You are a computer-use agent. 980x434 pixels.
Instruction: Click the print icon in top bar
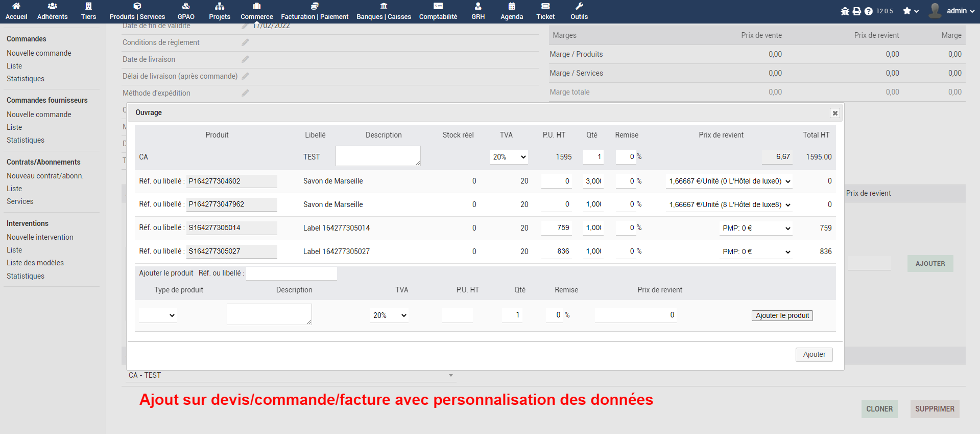coord(857,11)
